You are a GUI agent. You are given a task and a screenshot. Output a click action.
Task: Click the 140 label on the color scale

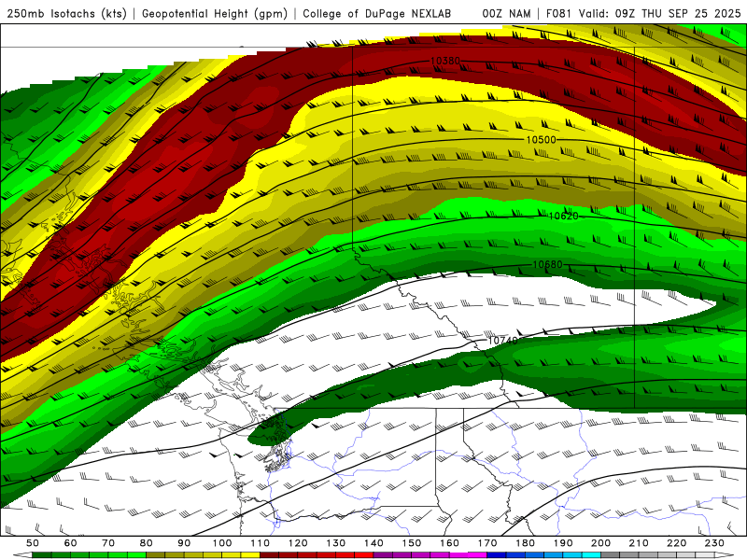tap(374, 543)
